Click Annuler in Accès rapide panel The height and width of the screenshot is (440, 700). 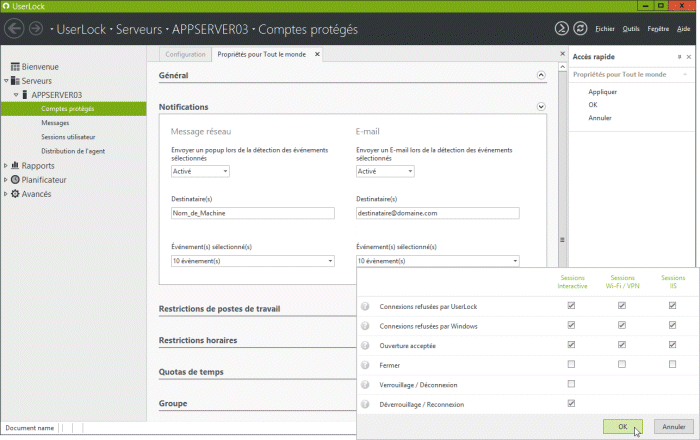600,118
